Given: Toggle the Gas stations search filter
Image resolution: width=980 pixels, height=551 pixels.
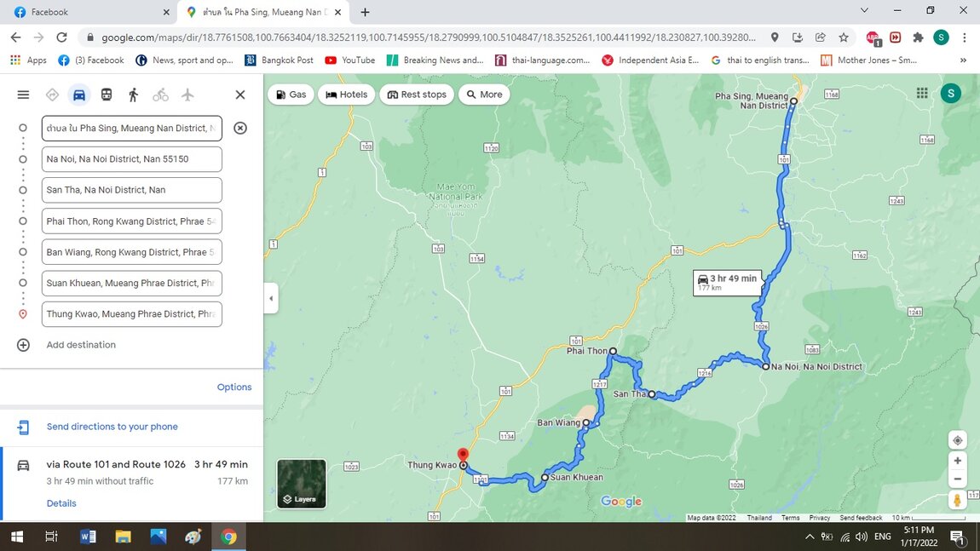Looking at the screenshot, I should tap(290, 94).
